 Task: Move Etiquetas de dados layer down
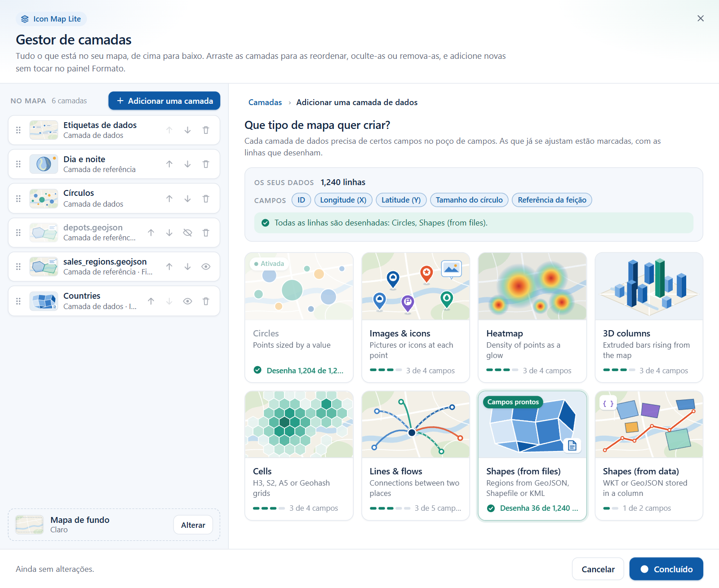tap(188, 130)
